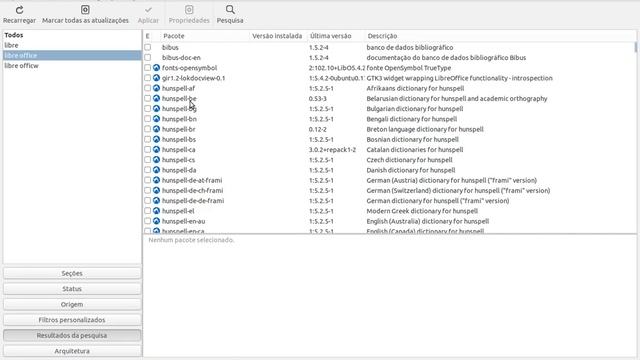This screenshot has width=640, height=360.
Task: Tick the hunspell-el checkbox
Action: [147, 211]
